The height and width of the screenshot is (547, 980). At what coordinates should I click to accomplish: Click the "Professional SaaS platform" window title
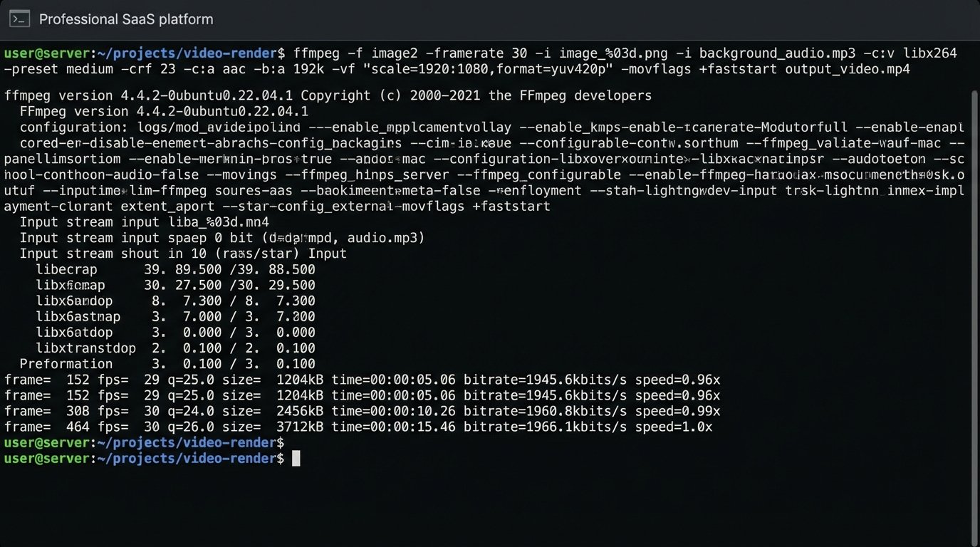125,19
